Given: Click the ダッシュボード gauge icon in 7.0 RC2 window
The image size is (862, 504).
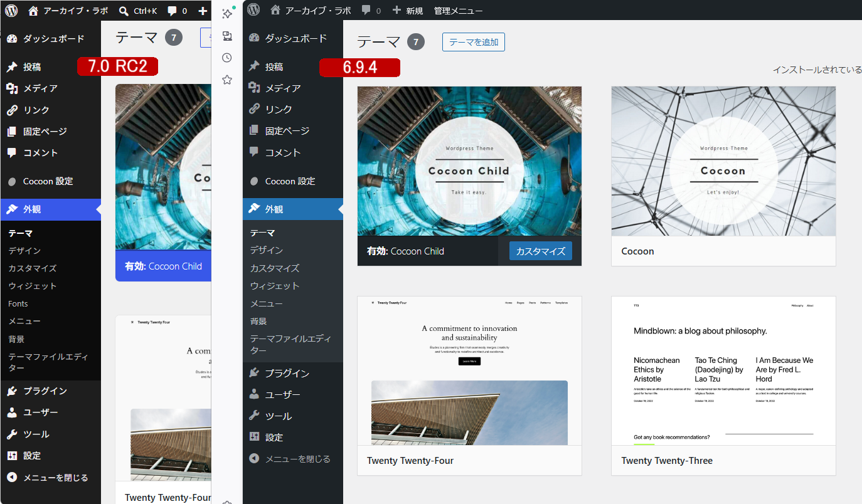Looking at the screenshot, I should [11, 39].
